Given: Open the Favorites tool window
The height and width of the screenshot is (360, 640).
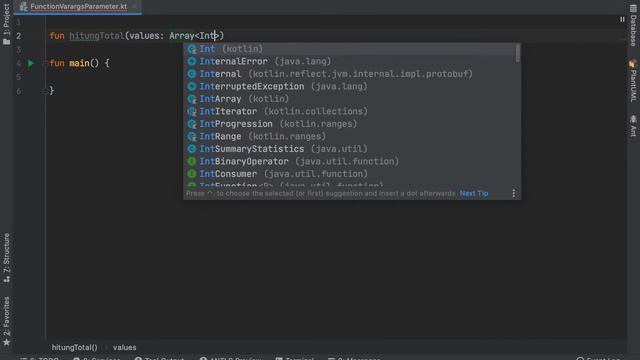Looking at the screenshot, I should (x=7, y=321).
